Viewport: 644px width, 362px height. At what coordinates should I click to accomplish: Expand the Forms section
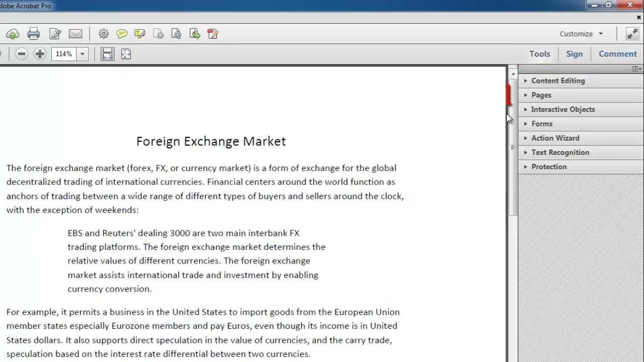(x=581, y=124)
